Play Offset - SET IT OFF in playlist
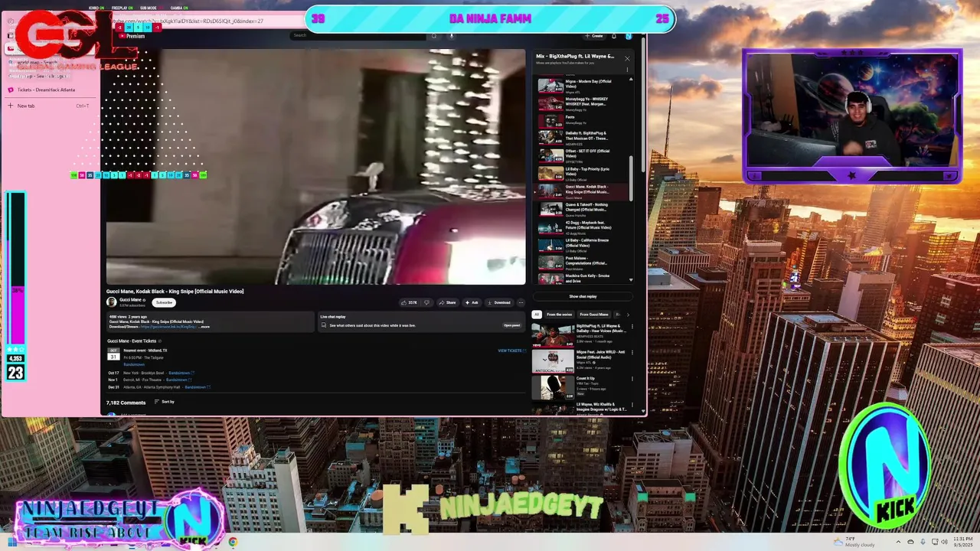Image resolution: width=980 pixels, height=551 pixels. (x=583, y=155)
